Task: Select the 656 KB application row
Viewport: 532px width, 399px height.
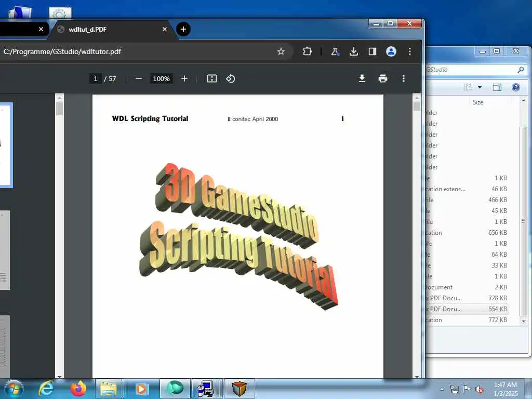Action: 467,233
